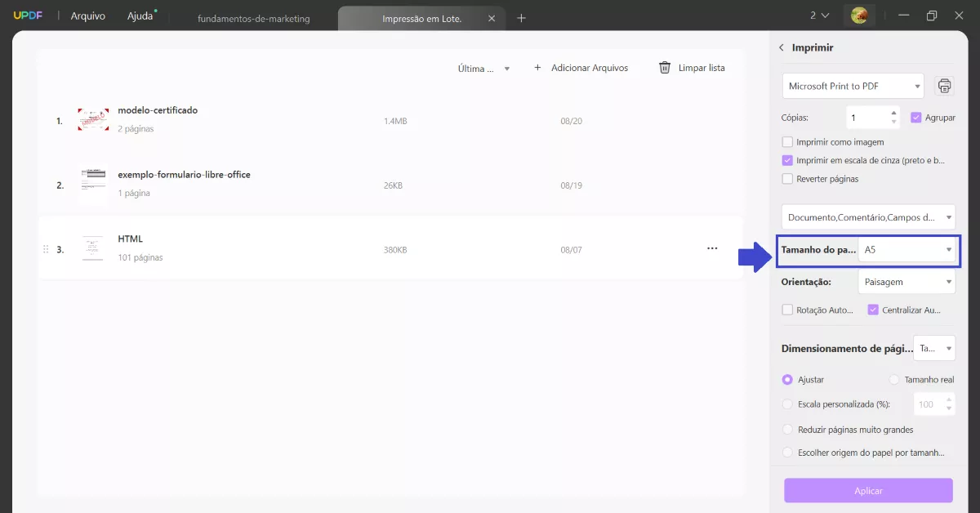Enable Imprimir como imagem
The height and width of the screenshot is (513, 980).
[788, 141]
